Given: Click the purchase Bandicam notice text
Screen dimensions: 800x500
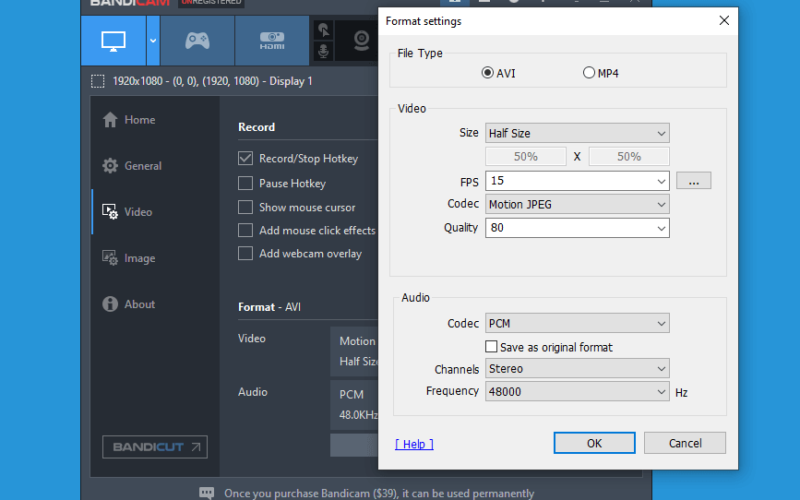Looking at the screenshot, I should (x=379, y=493).
